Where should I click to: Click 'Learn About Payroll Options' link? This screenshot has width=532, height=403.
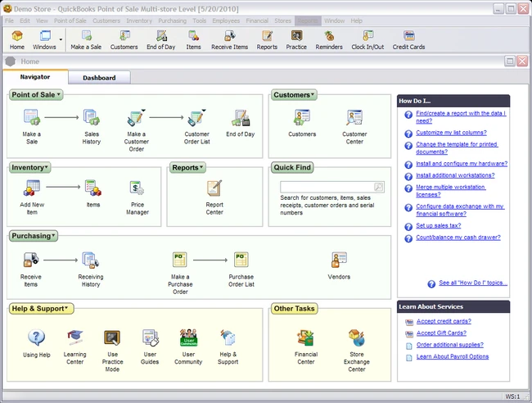point(453,356)
